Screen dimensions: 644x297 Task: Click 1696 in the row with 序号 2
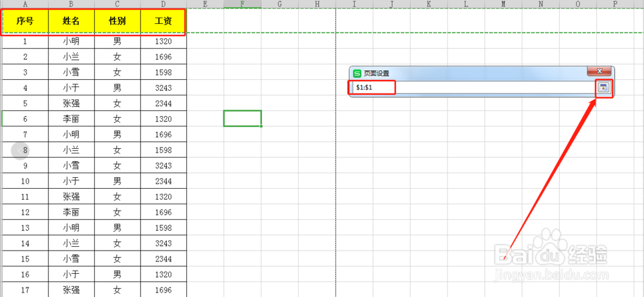pyautogui.click(x=164, y=57)
